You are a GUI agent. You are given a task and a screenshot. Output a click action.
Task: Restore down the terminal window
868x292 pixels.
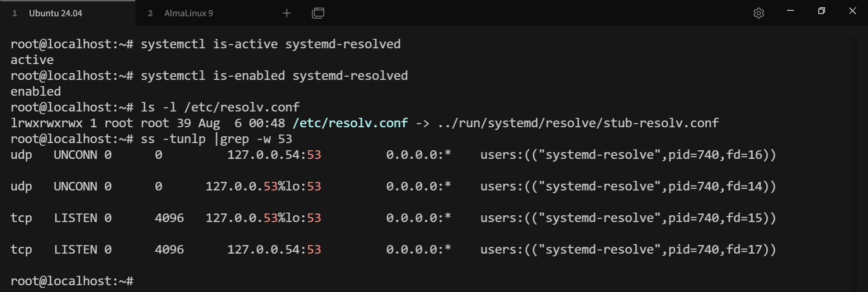coord(821,11)
